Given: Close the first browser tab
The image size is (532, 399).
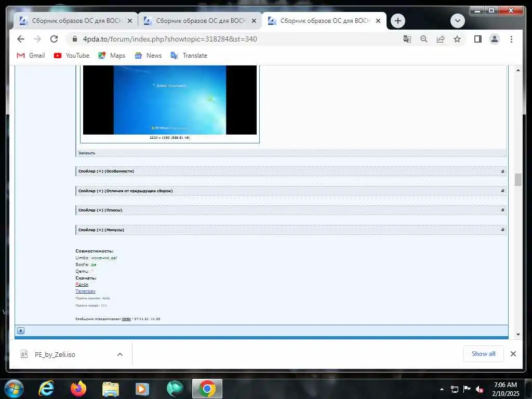Looking at the screenshot, I should (x=129, y=21).
